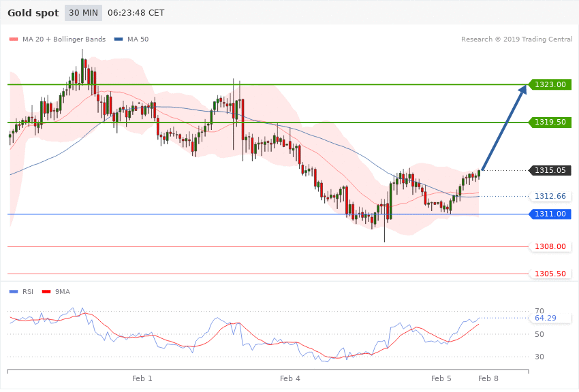Click the RSI axis level 30
This screenshot has width=579, height=392.
click(539, 357)
